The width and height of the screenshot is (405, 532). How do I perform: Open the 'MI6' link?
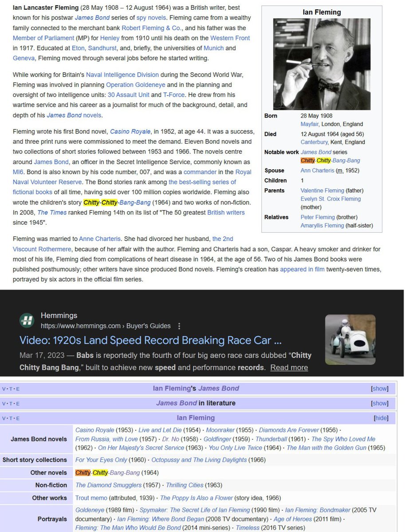click(18, 172)
